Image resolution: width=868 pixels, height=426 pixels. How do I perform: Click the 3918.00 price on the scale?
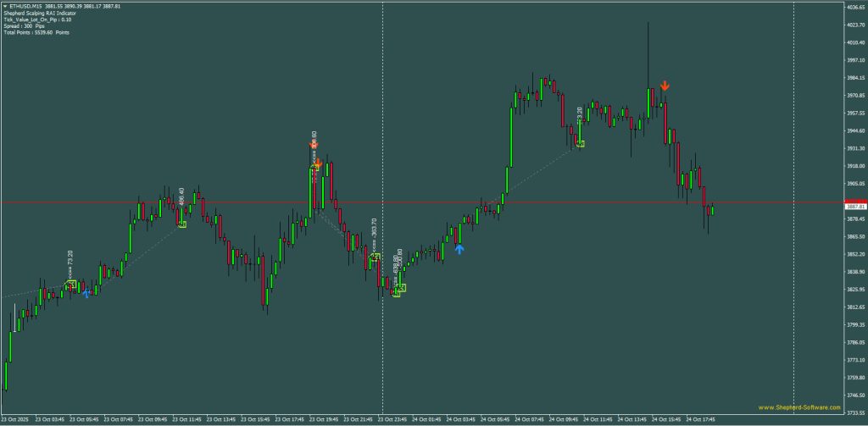coord(855,166)
